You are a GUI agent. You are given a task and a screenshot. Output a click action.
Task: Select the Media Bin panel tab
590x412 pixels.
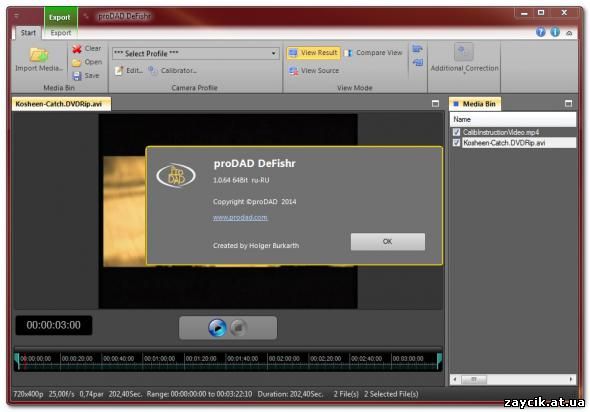pyautogui.click(x=474, y=104)
